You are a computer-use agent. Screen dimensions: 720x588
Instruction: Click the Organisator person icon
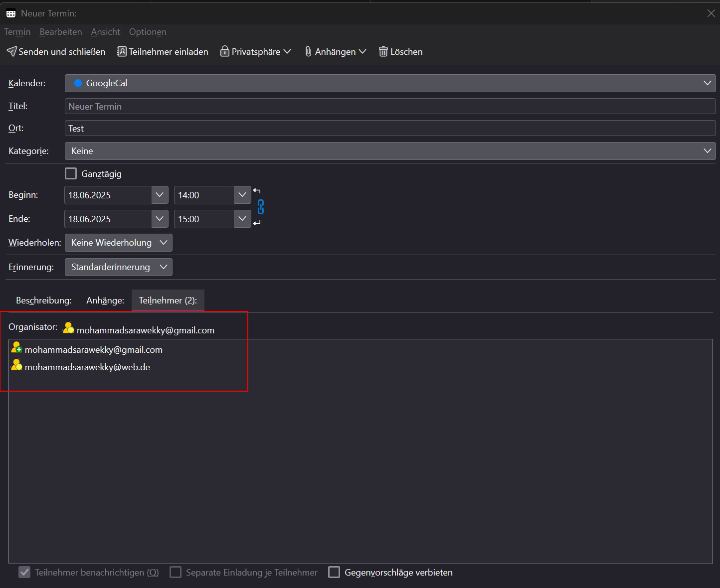(x=68, y=328)
